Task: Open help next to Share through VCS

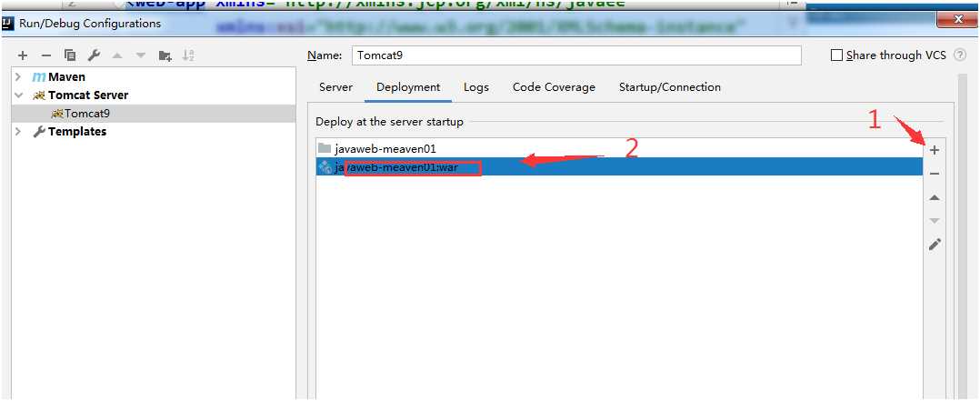Action: pos(959,55)
